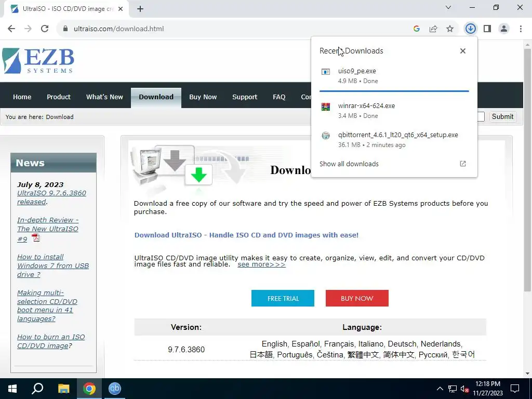Open the PDF icon next to UltraISO #9 review
Viewport: 532px width, 399px height.
36,238
